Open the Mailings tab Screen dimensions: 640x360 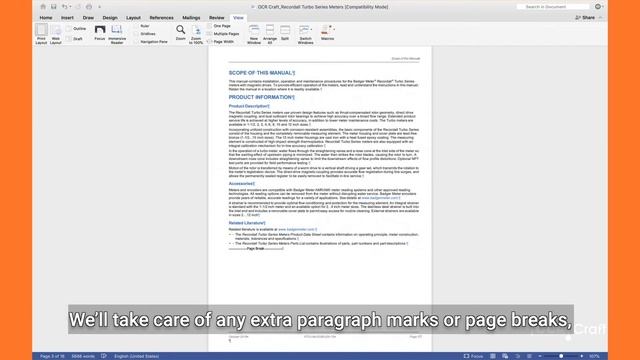coord(191,18)
